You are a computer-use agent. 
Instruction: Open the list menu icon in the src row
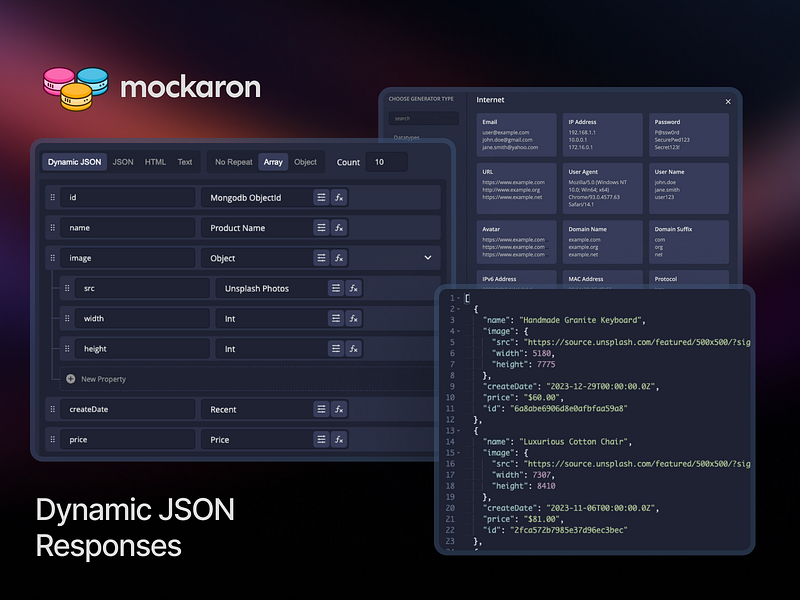pos(336,288)
